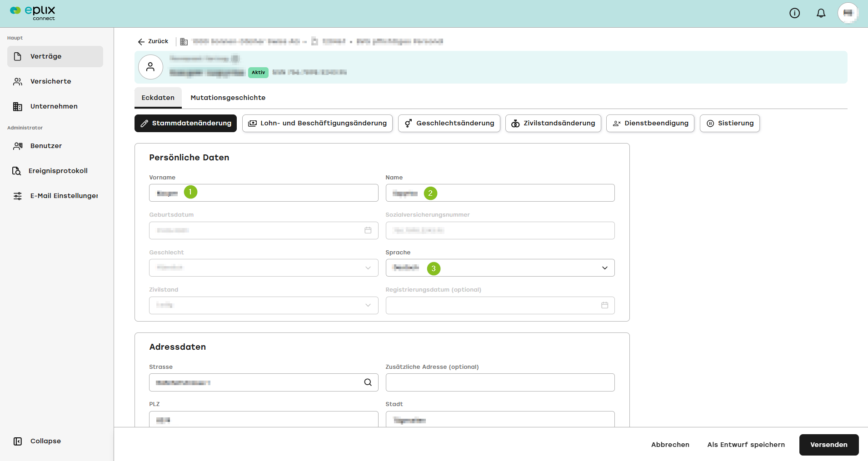Focus the Vorname input field
Screen dimensions: 868x461
(264, 193)
